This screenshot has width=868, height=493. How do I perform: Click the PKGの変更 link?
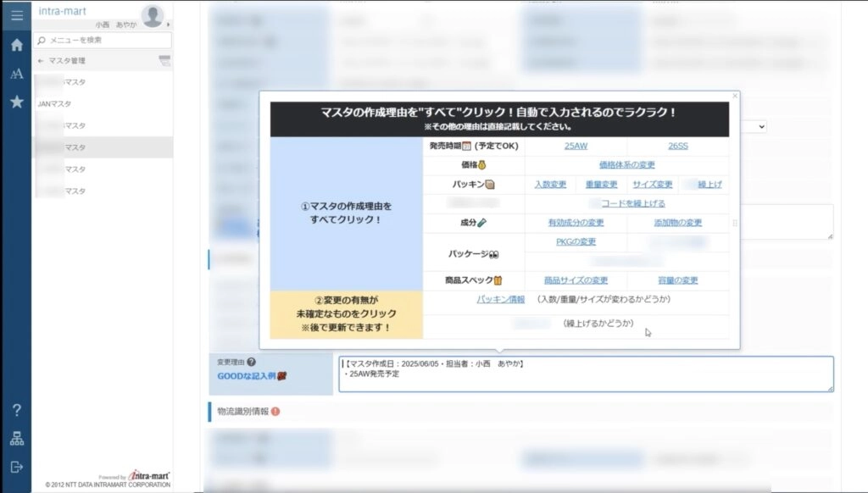pyautogui.click(x=576, y=241)
